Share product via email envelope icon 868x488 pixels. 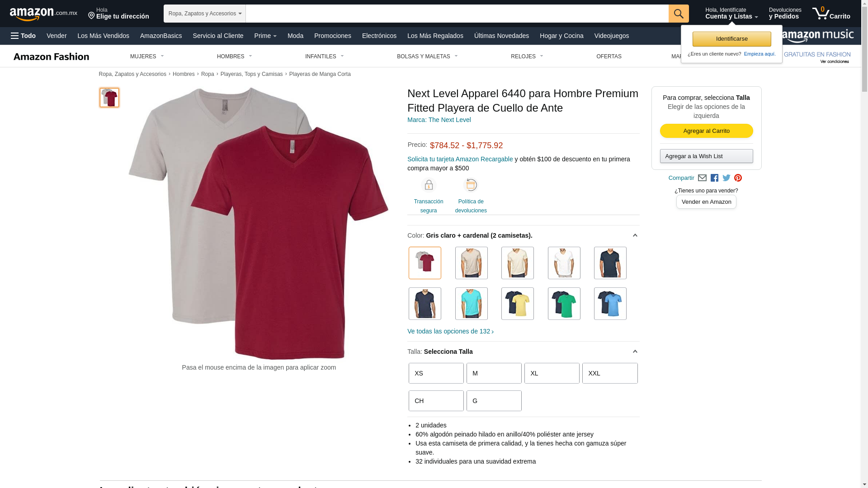pyautogui.click(x=702, y=178)
